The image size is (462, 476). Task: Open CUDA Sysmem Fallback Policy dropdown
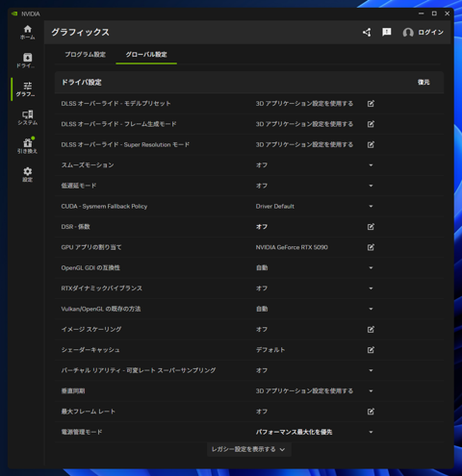(x=371, y=206)
